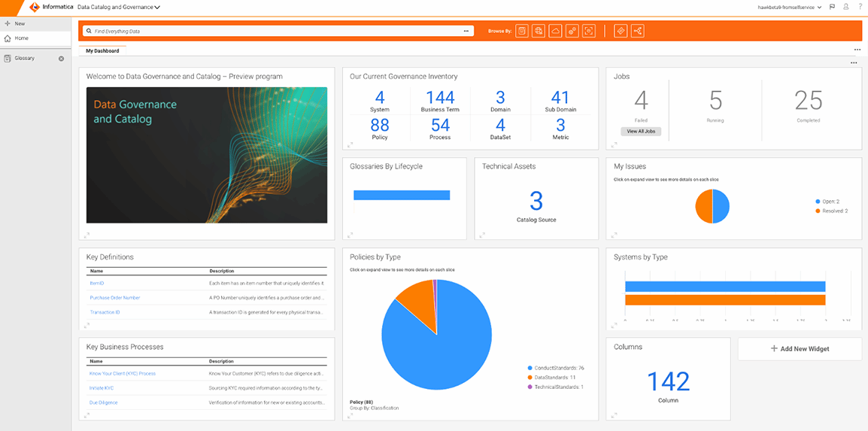Browse by glossary using the first icon
Viewport: 868px width, 431px height.
(522, 31)
